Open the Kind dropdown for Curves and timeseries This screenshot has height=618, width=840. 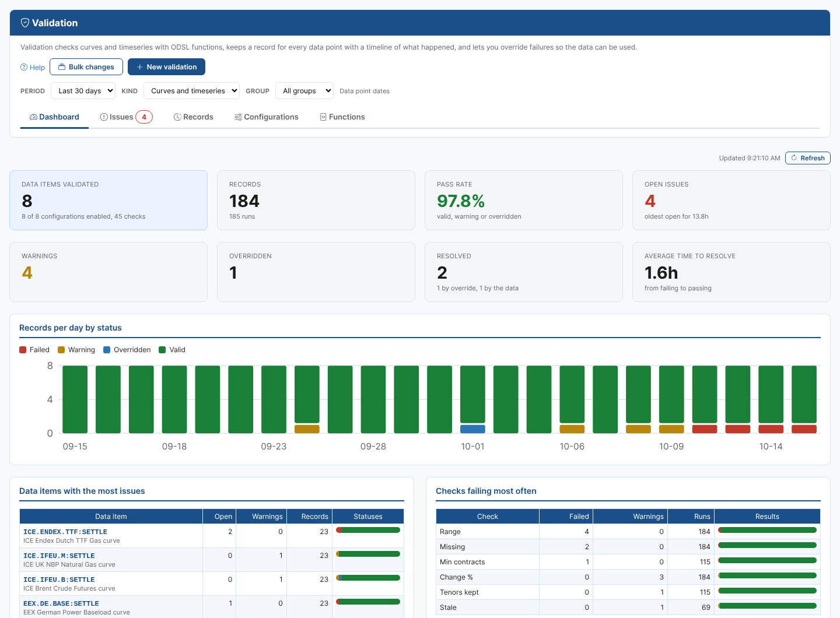click(191, 90)
